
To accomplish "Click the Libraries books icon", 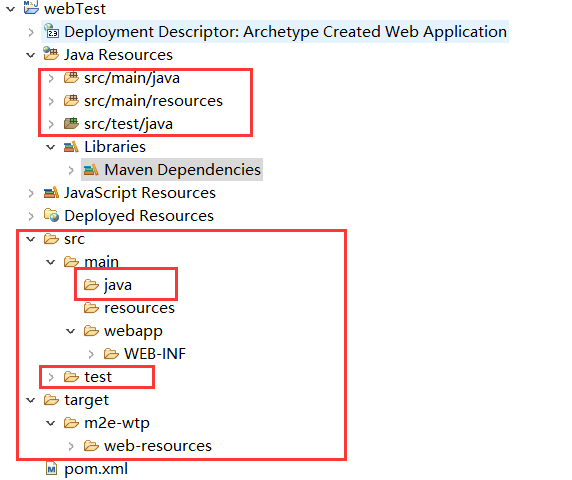I will (x=71, y=147).
